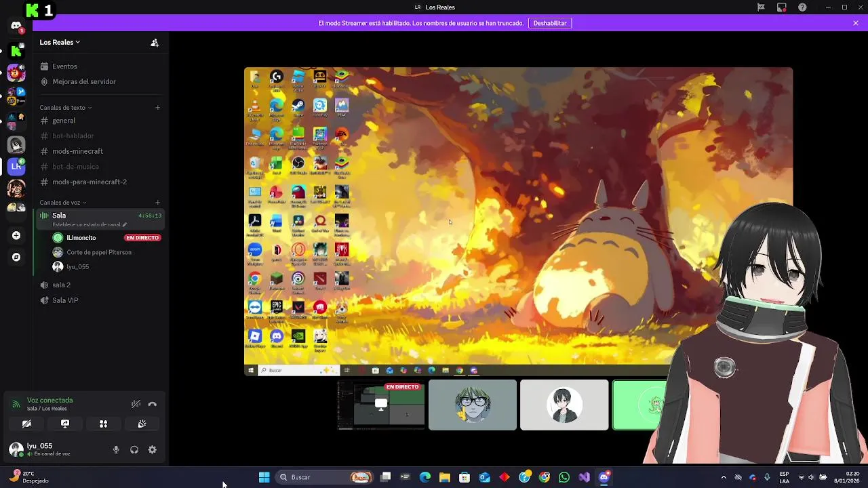Open the soundboard button
The height and width of the screenshot is (488, 868).
[x=142, y=424]
